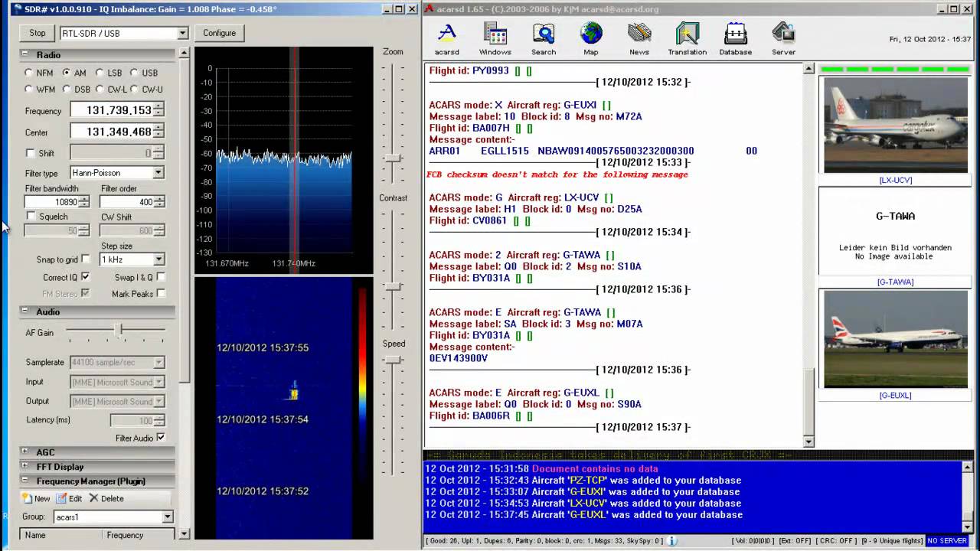Viewport: 980px width, 551px height.
Task: Open the RTL-SDR / USB device dropdown
Action: (x=182, y=34)
